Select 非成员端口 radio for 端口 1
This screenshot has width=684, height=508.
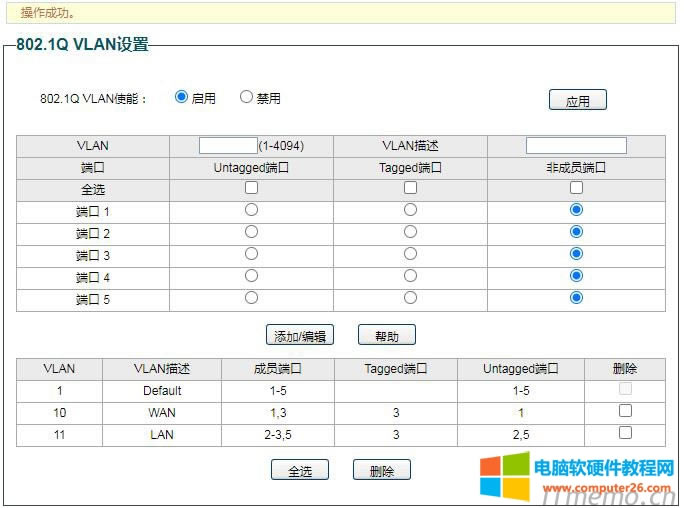pyautogui.click(x=576, y=210)
